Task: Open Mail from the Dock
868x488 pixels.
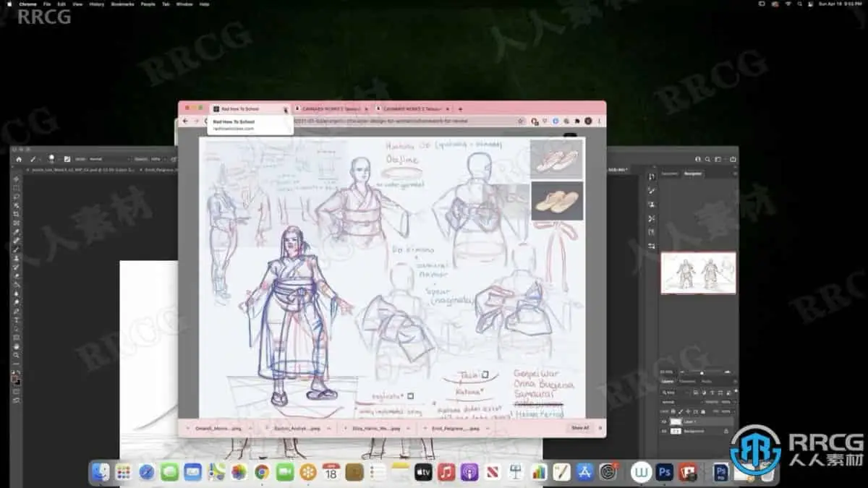Action: [192, 472]
